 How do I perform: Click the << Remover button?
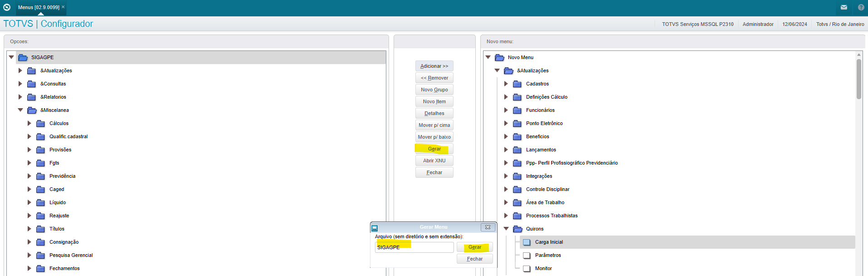tap(434, 78)
